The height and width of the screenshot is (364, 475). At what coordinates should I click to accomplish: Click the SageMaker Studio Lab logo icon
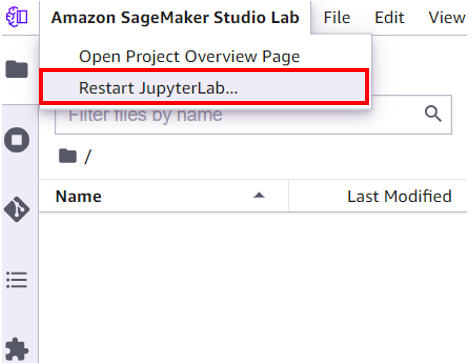click(x=17, y=17)
